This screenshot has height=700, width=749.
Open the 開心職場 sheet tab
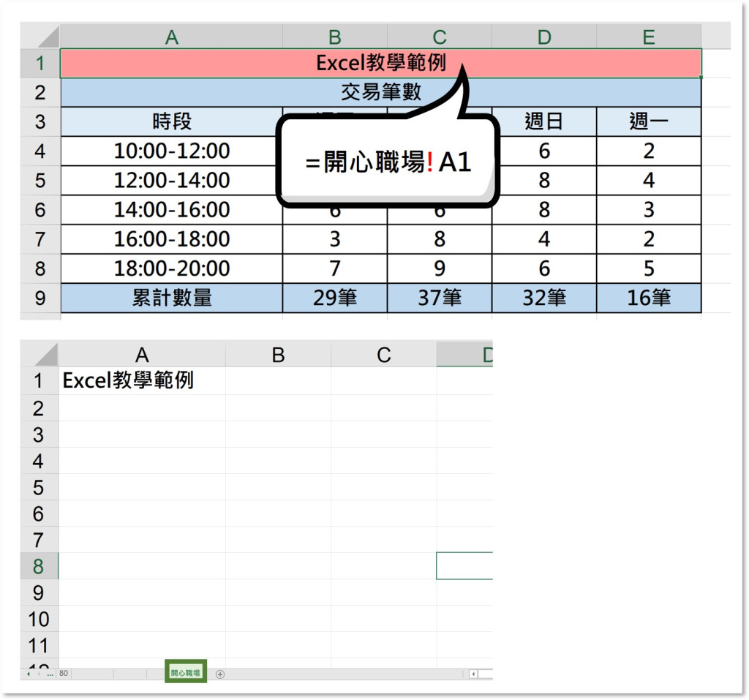tap(186, 673)
